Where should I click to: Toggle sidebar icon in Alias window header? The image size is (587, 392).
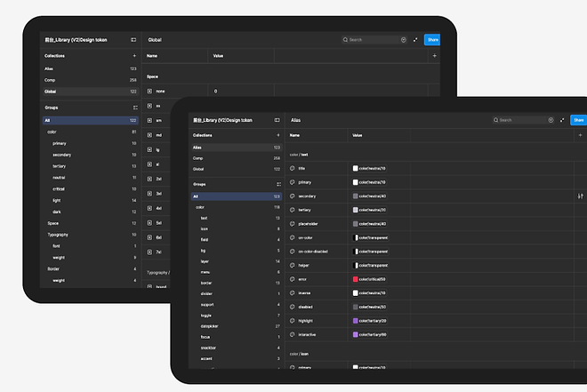pyautogui.click(x=277, y=120)
